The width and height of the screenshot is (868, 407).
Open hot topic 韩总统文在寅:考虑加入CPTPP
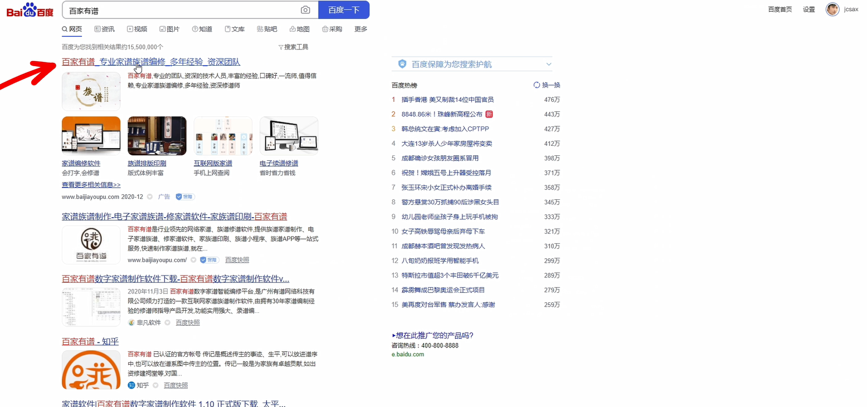click(445, 129)
